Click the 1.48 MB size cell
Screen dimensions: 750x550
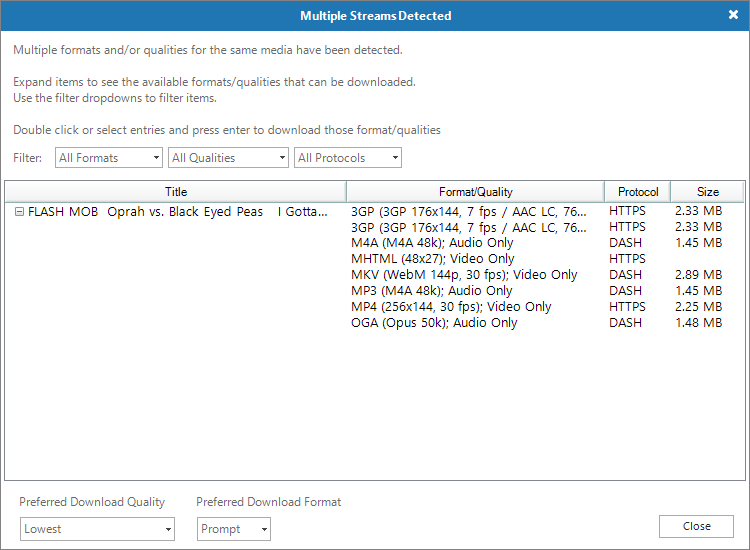[x=698, y=323]
